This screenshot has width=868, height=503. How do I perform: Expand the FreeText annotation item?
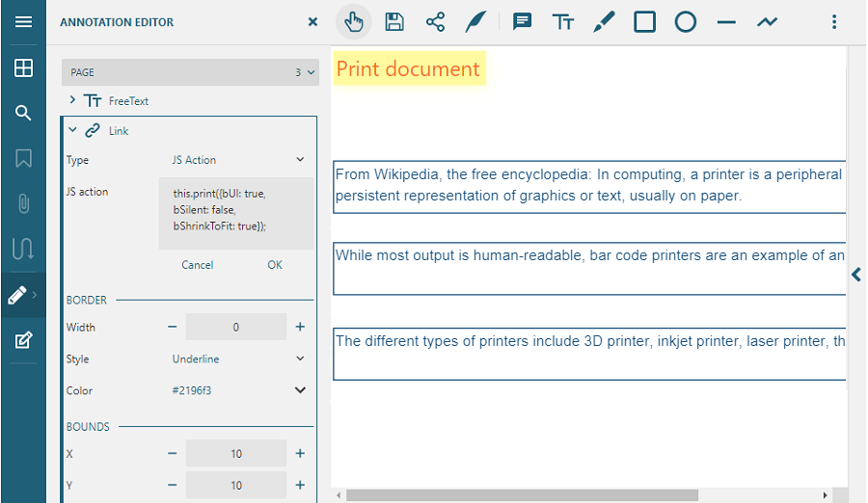[x=72, y=100]
